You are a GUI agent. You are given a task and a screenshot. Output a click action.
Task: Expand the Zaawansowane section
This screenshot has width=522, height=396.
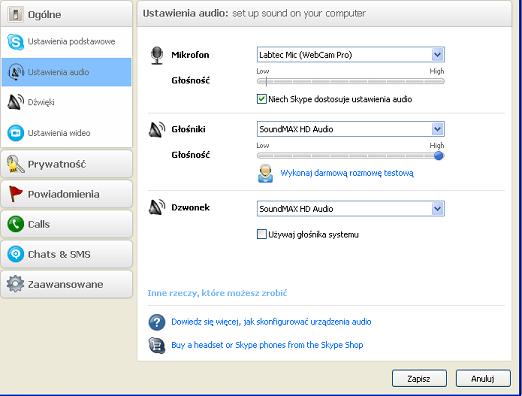pos(67,284)
